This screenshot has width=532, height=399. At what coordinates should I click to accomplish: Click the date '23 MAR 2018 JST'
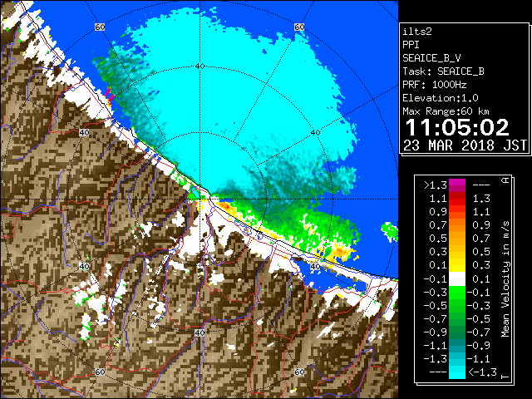(x=465, y=145)
